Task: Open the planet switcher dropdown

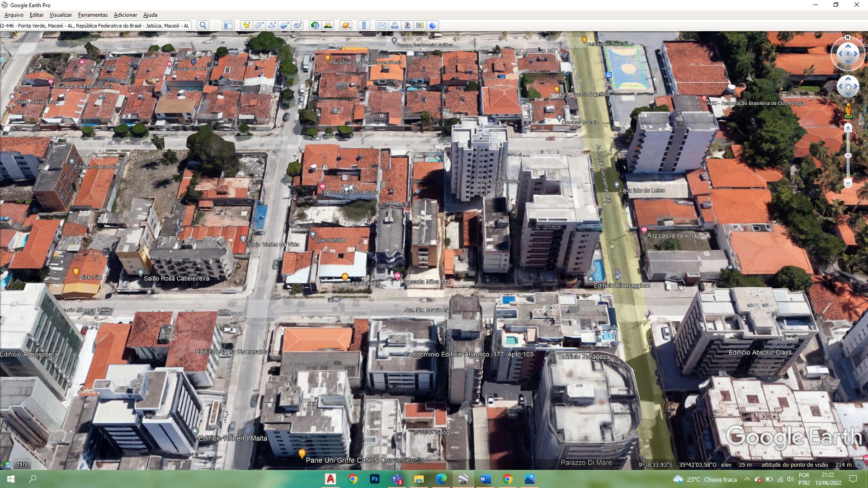Action: coord(345,25)
